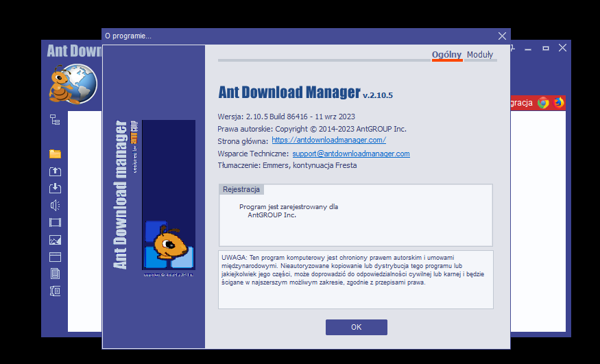Switch to the Ogólny tab
This screenshot has width=600, height=364.
point(446,55)
